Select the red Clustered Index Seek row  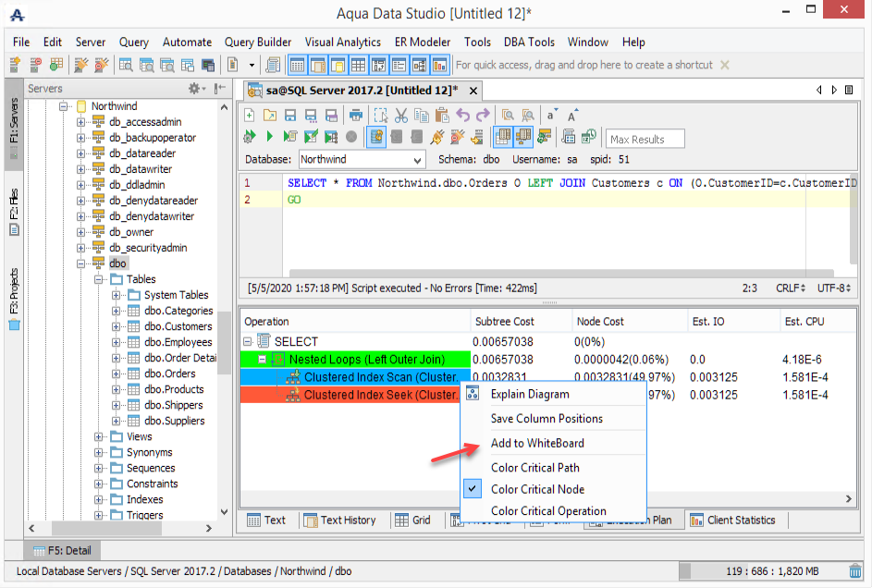pos(370,395)
